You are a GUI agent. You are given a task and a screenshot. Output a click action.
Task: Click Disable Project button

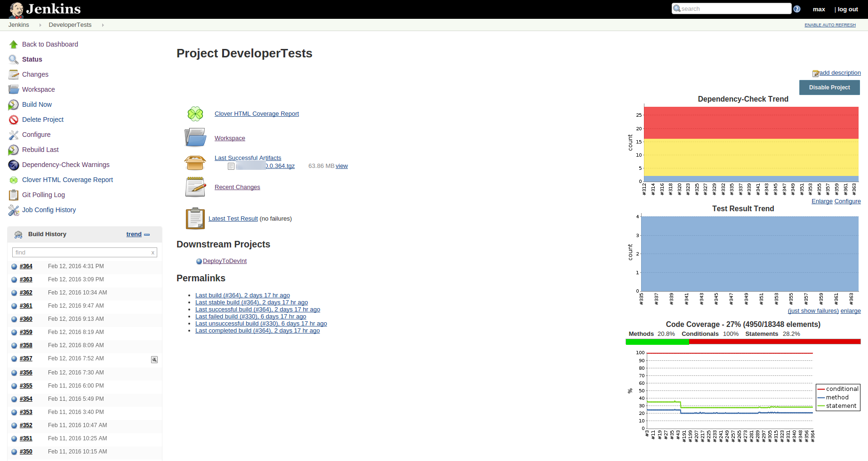tap(829, 87)
